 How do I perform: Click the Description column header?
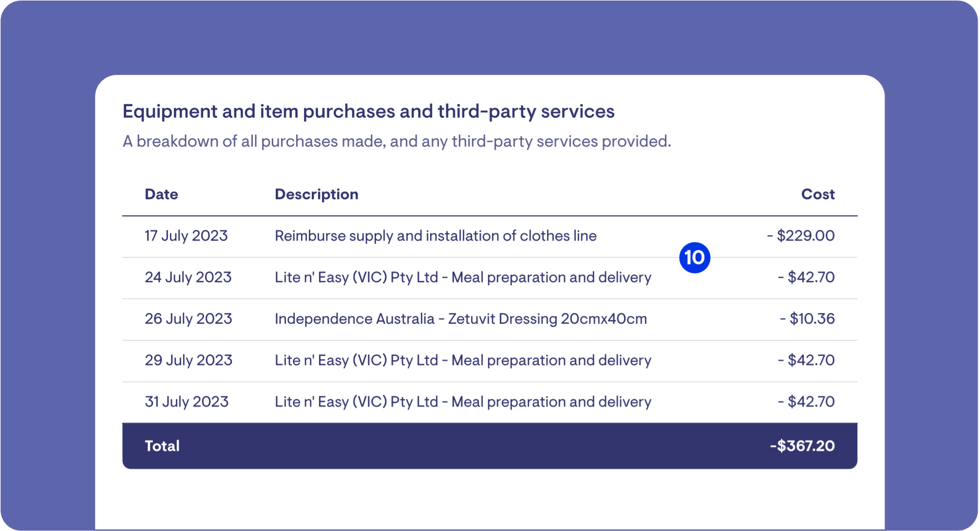pyautogui.click(x=316, y=194)
